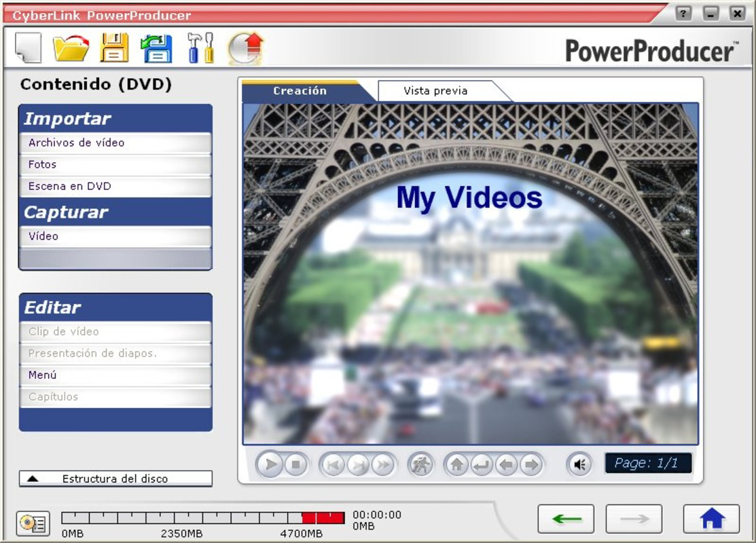Return to the start with the blue home button
This screenshot has height=543, width=756.
[x=712, y=519]
